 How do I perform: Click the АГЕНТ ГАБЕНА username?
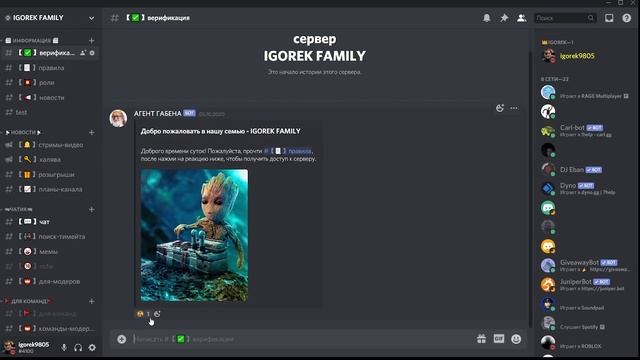[x=158, y=113]
